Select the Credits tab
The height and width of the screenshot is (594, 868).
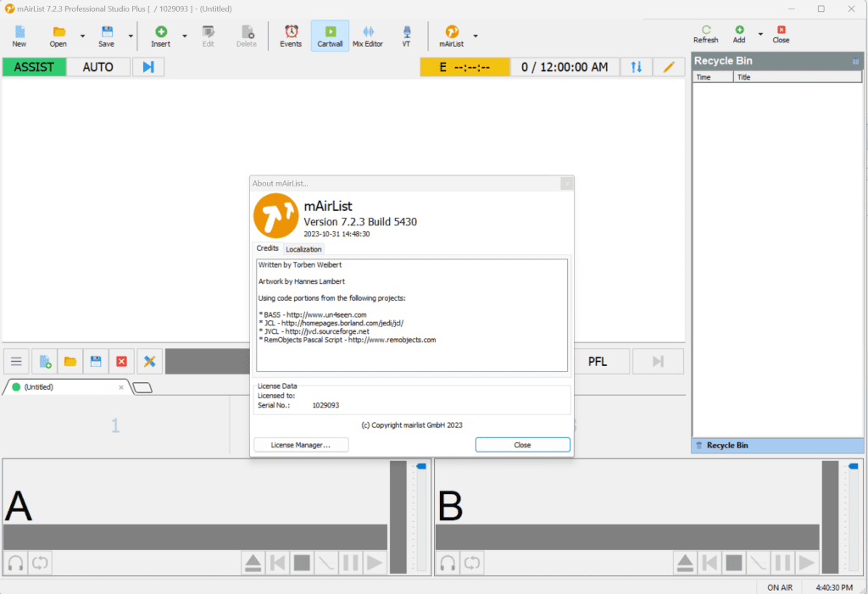tap(267, 248)
